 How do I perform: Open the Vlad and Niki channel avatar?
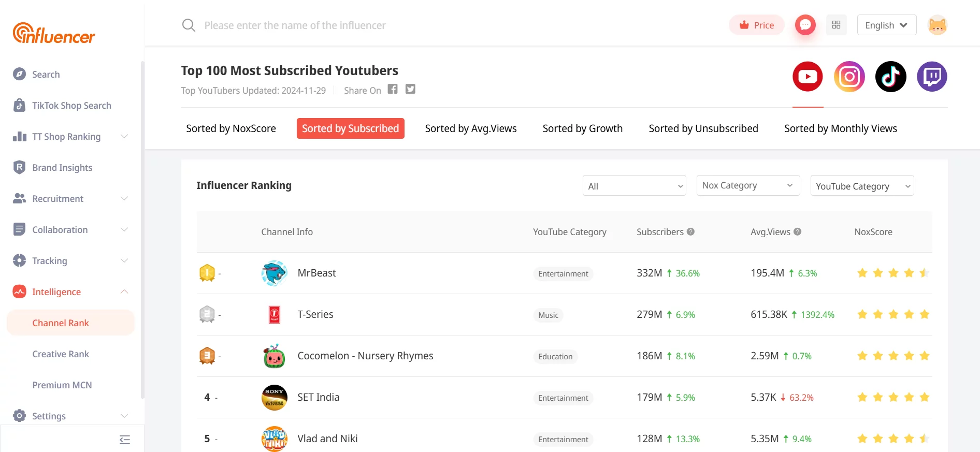click(x=275, y=439)
